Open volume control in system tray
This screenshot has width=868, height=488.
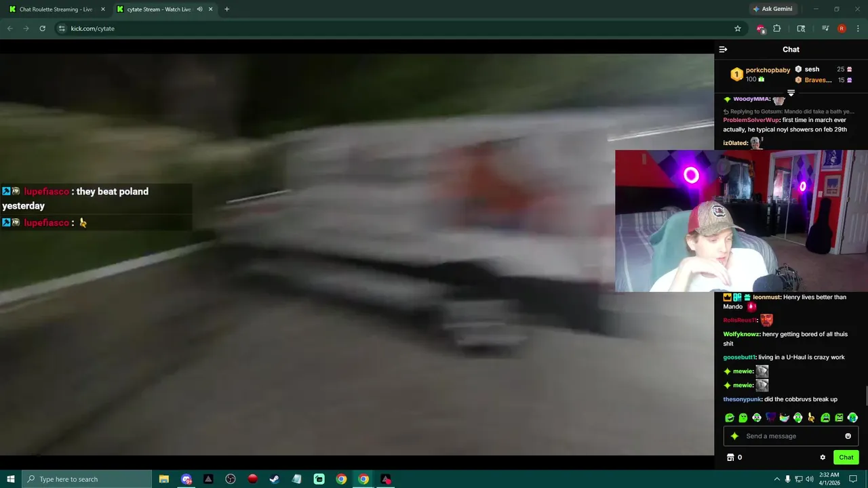tap(810, 479)
